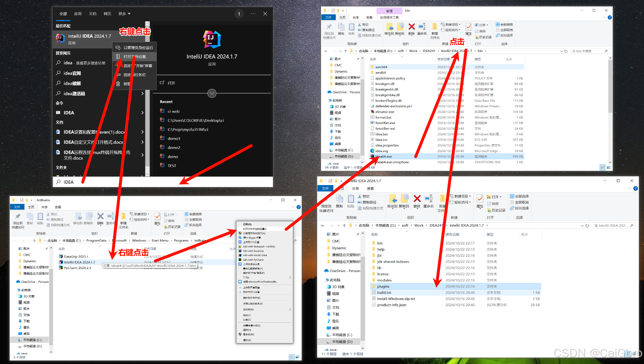Open 应用程序工具 tab in bin window
Screen dimensions: 644x364
coord(389,17)
